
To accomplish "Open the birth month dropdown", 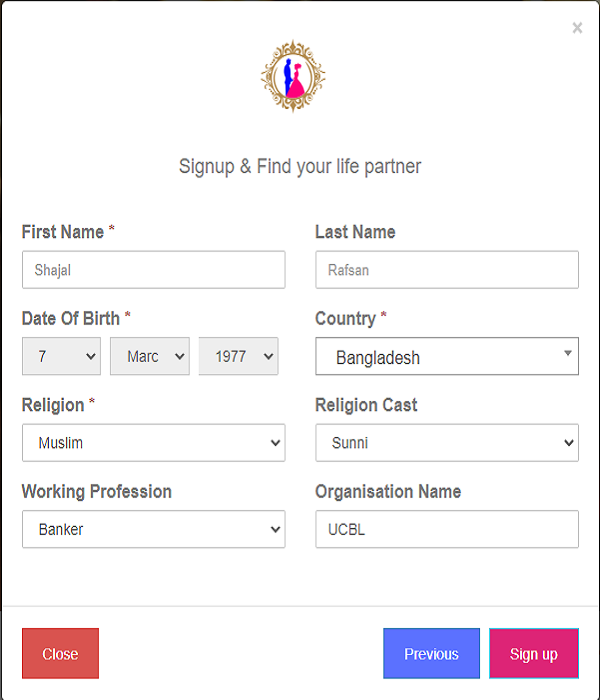I will 149,357.
